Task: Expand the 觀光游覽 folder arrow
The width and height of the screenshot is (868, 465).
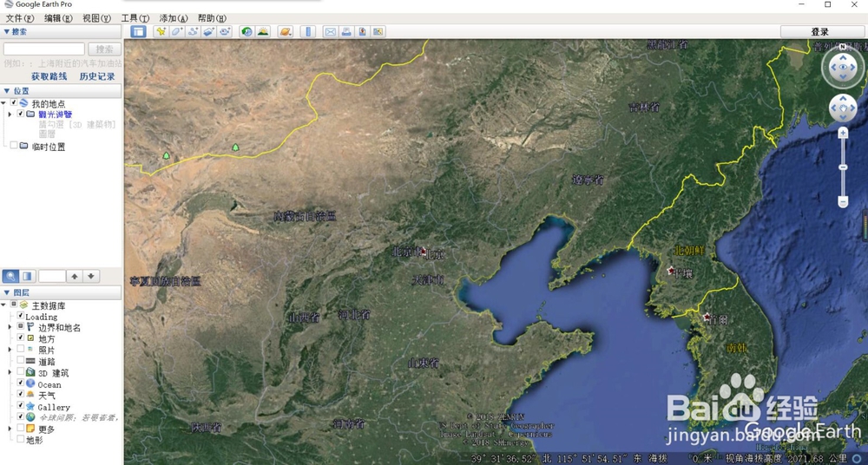Action: click(x=10, y=114)
